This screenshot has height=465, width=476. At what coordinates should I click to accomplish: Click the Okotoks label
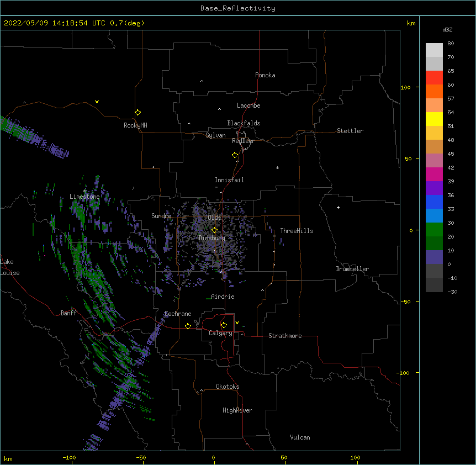tap(228, 387)
